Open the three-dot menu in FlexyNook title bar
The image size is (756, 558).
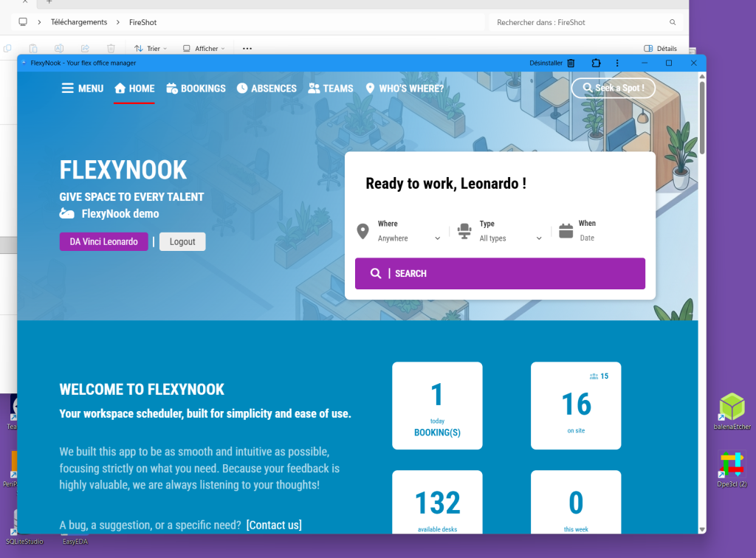tap(617, 63)
